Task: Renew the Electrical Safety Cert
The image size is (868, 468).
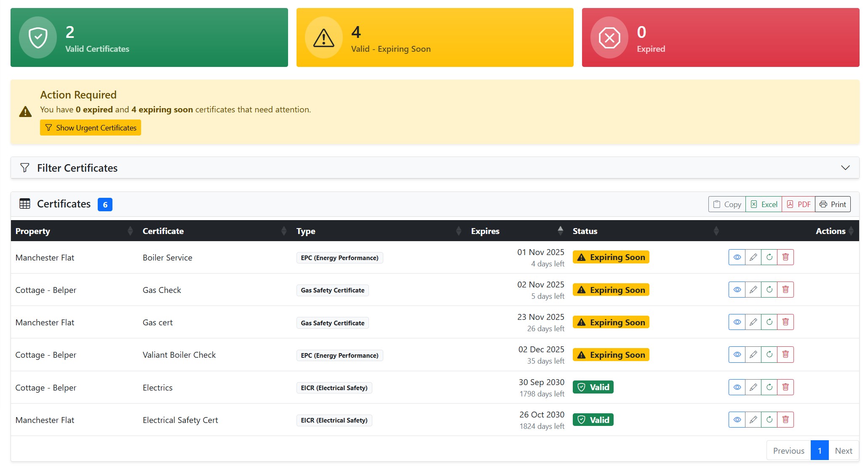Action: (769, 420)
